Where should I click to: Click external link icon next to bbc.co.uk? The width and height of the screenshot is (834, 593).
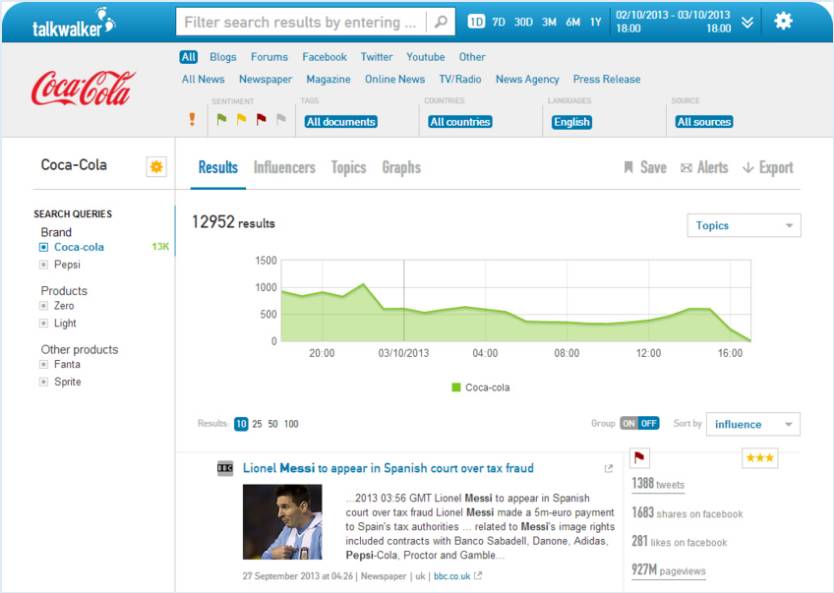click(x=478, y=575)
